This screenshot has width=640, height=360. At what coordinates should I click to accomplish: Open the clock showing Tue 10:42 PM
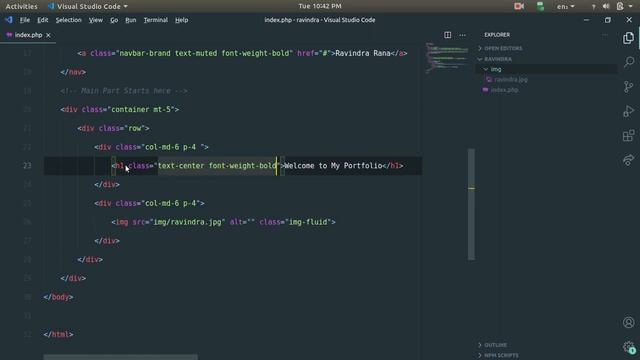[320, 6]
